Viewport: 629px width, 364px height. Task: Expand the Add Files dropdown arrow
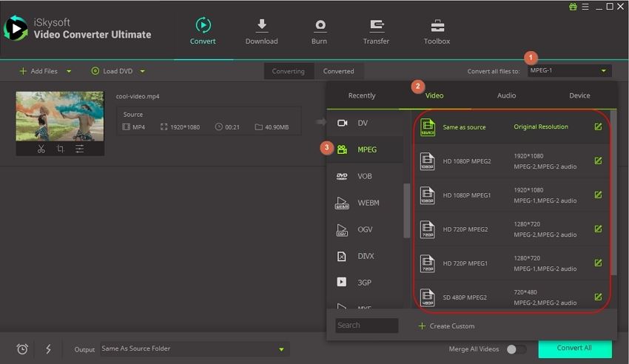click(69, 72)
